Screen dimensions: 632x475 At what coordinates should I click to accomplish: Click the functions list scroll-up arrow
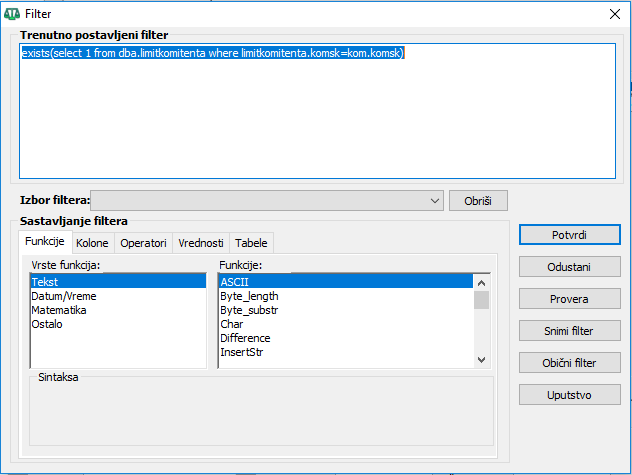pos(481,283)
